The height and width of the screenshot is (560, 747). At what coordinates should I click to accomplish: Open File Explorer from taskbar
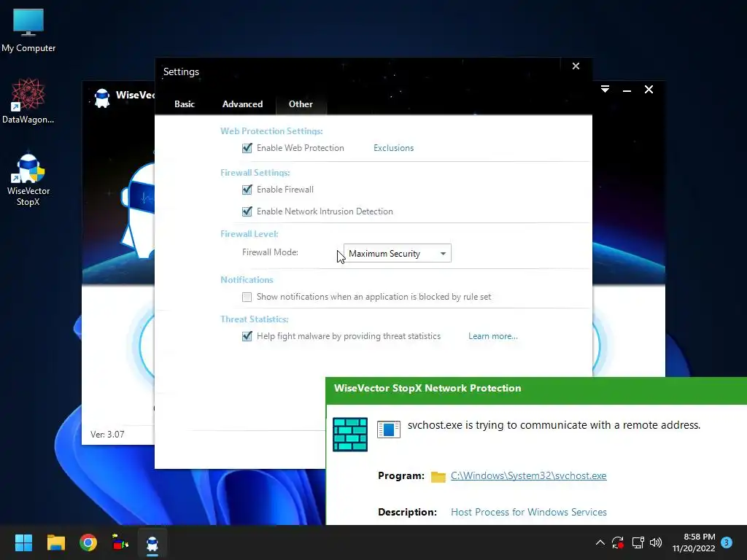[55, 542]
